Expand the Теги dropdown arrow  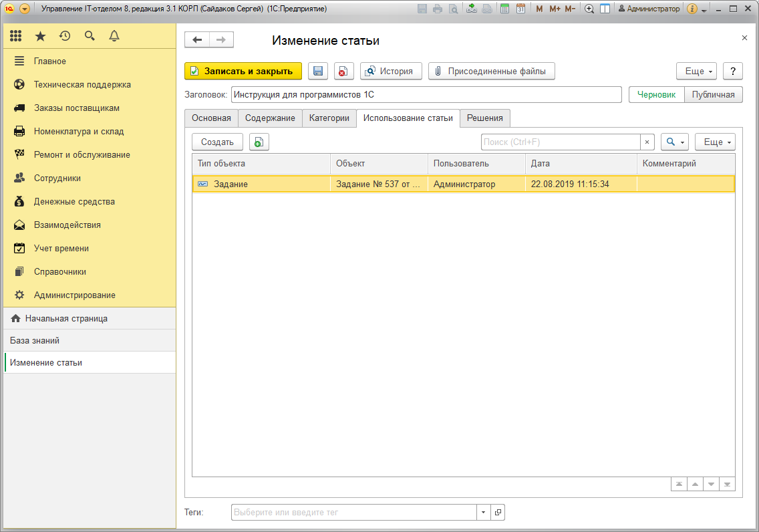pyautogui.click(x=483, y=512)
